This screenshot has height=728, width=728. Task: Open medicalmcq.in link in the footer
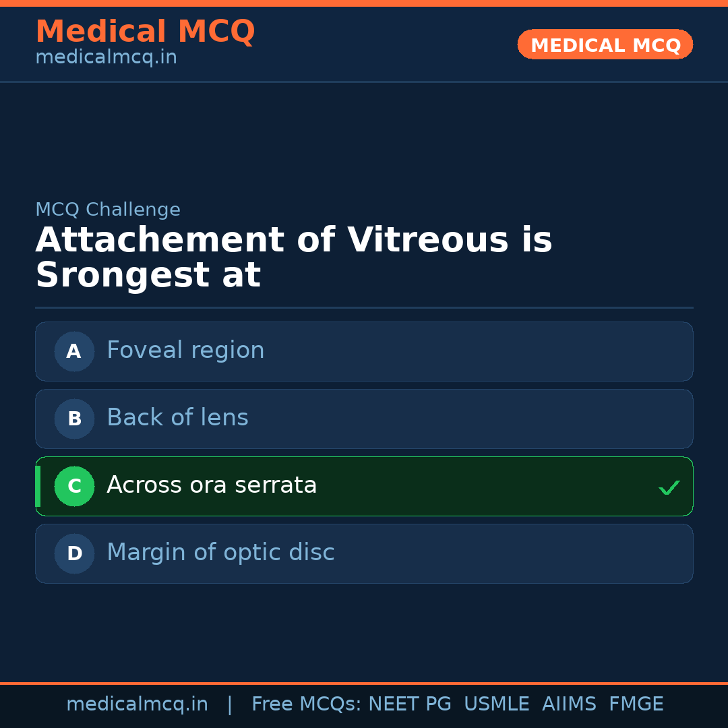[x=137, y=704]
